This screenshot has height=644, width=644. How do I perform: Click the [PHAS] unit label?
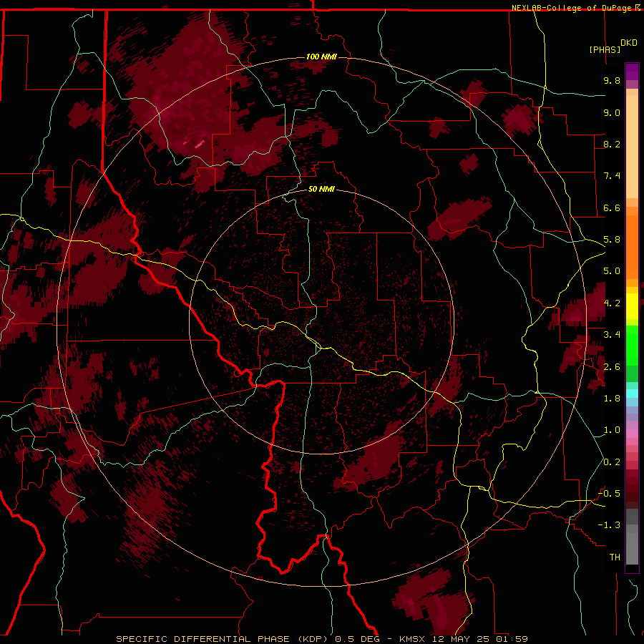tap(605, 49)
